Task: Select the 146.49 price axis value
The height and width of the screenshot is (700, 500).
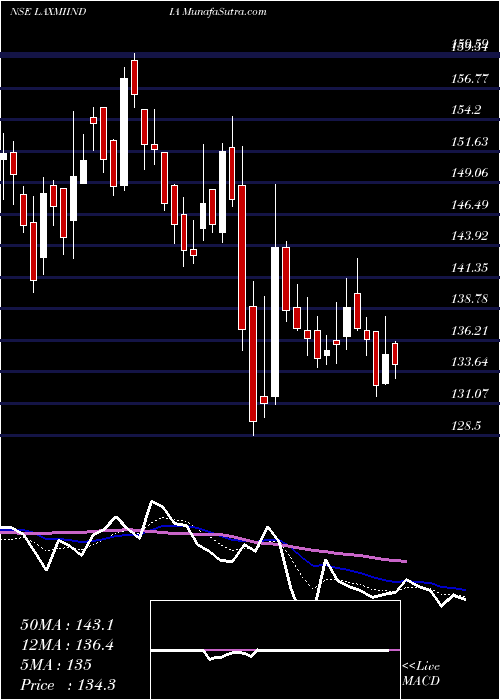Action: 470,205
